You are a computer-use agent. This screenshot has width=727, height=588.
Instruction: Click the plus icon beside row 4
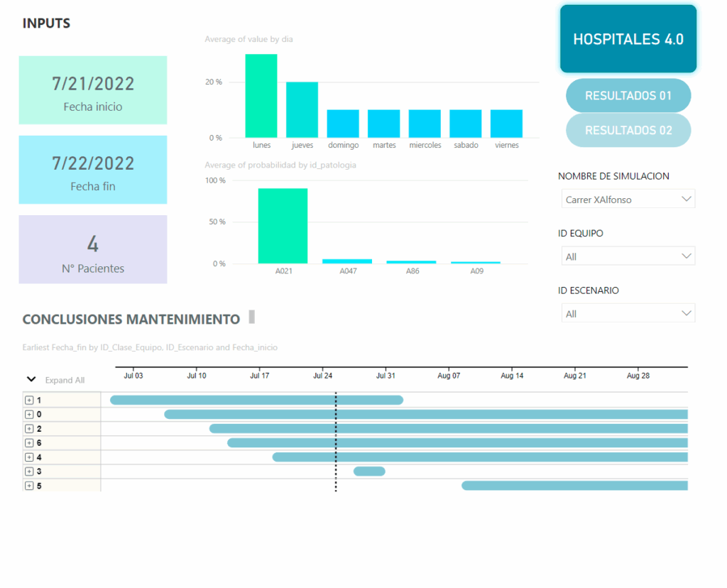click(29, 457)
